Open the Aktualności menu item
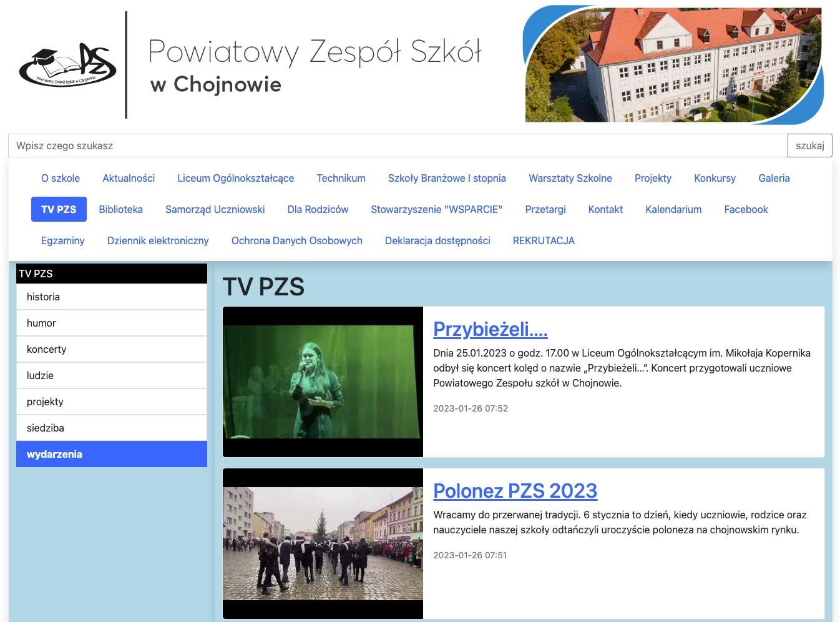The image size is (840, 622). coord(129,178)
